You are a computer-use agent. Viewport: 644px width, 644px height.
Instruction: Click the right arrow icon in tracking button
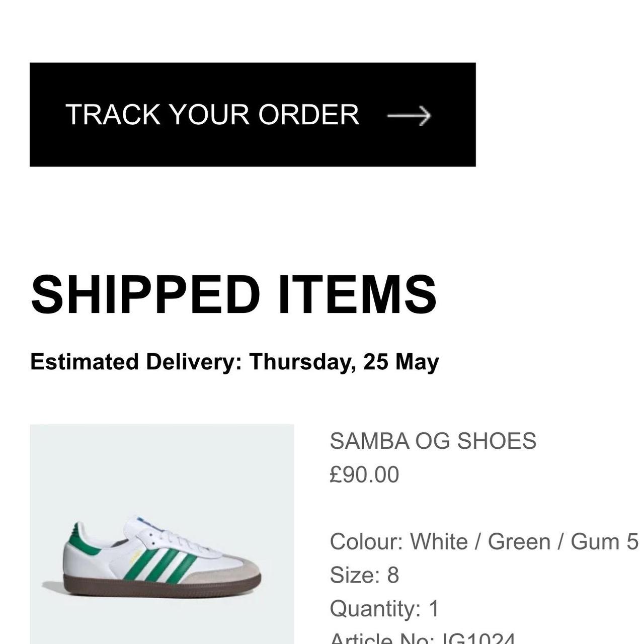409,116
